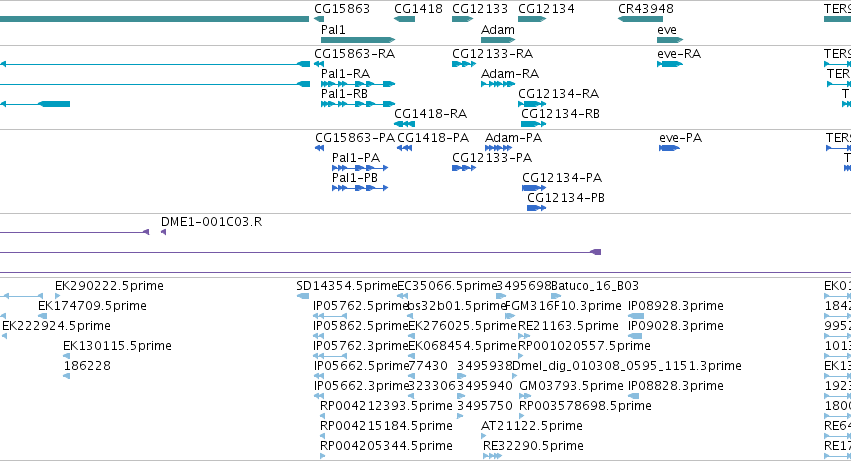Select the eve gene label
This screenshot has width=851, height=461.
point(666,29)
